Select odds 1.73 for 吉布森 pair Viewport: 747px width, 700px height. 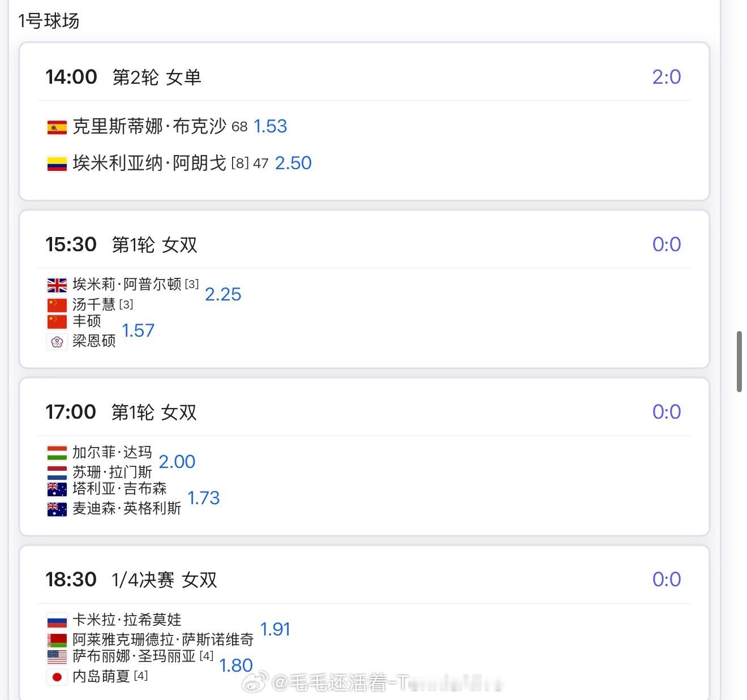click(x=203, y=498)
